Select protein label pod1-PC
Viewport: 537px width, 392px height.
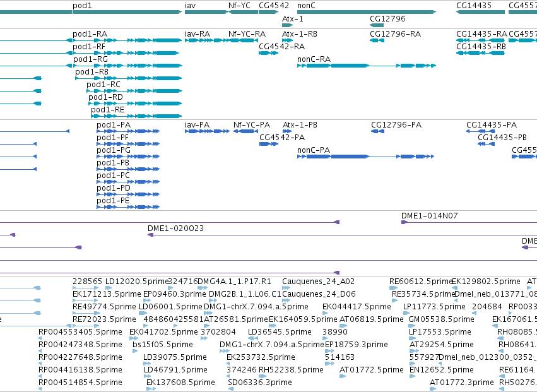(114, 175)
